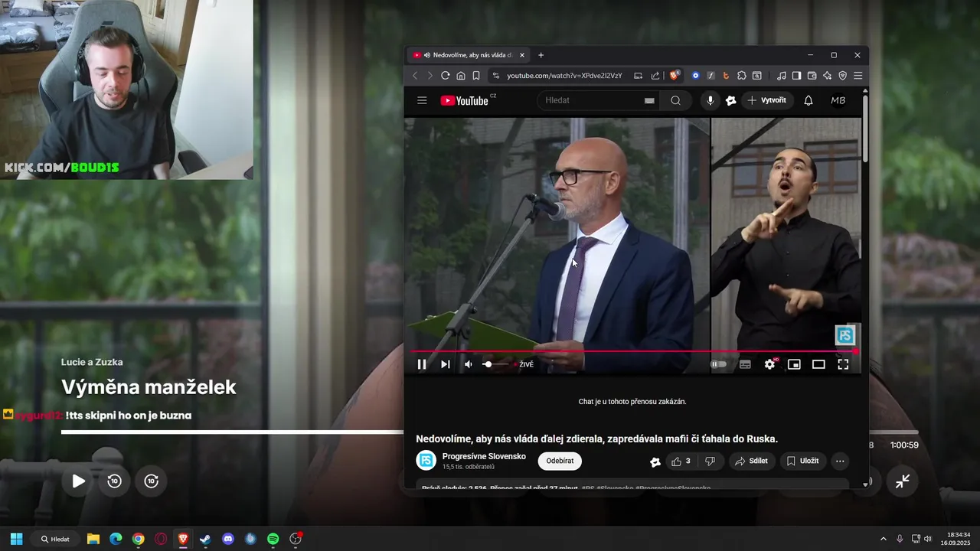Show hidden system tray icons

[884, 539]
